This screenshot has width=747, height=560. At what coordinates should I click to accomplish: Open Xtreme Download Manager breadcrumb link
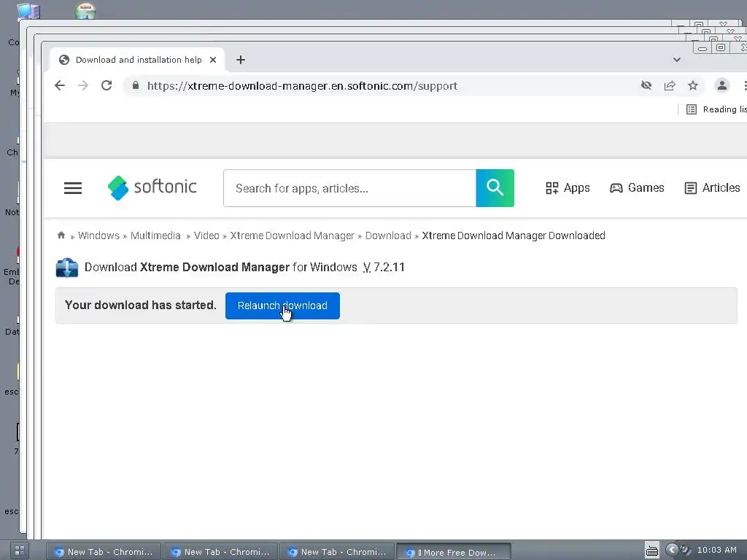pyautogui.click(x=292, y=236)
